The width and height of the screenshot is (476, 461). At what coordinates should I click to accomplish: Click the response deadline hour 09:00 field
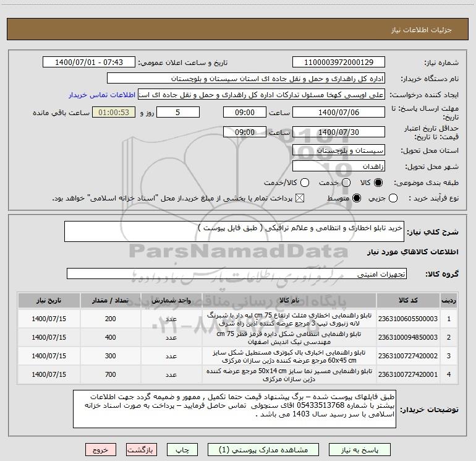click(x=245, y=112)
